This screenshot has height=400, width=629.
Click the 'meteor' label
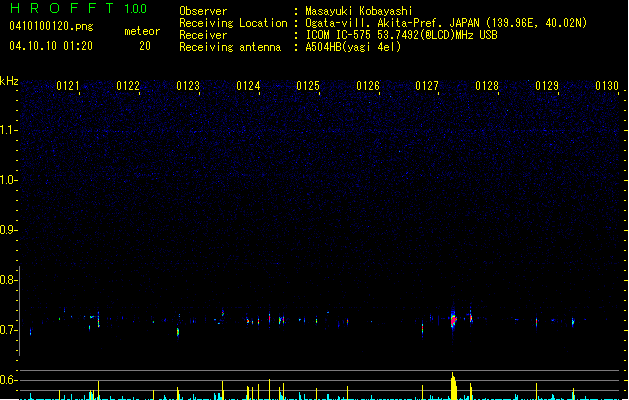[142, 31]
